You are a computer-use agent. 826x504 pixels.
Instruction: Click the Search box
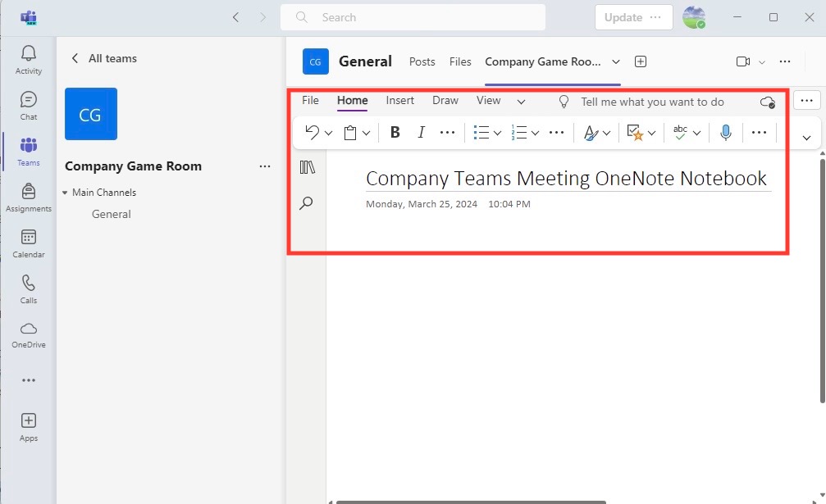pyautogui.click(x=413, y=17)
